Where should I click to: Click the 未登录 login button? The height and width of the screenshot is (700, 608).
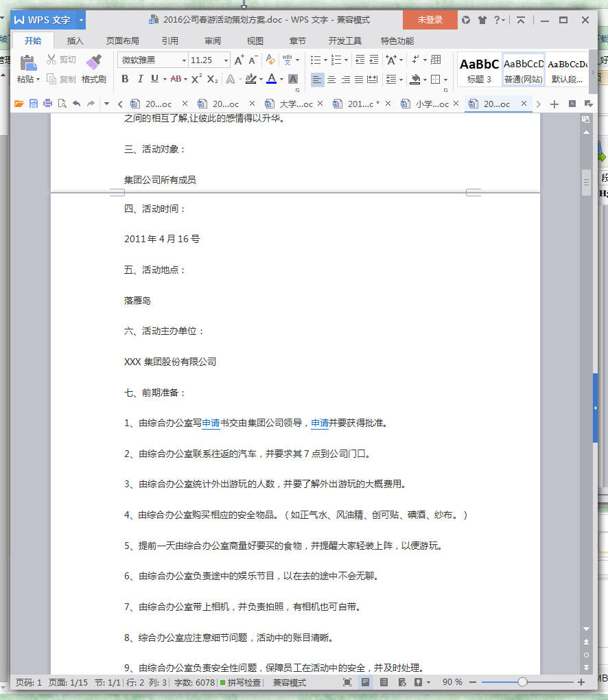tap(430, 20)
